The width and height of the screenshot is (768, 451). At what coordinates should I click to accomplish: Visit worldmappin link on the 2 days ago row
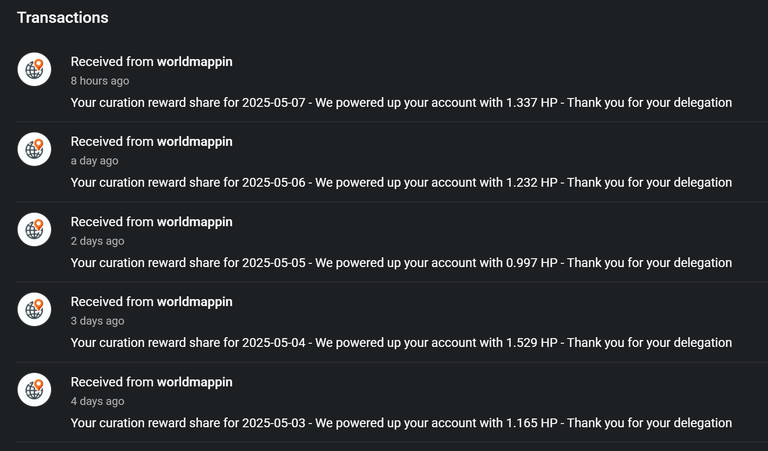194,222
